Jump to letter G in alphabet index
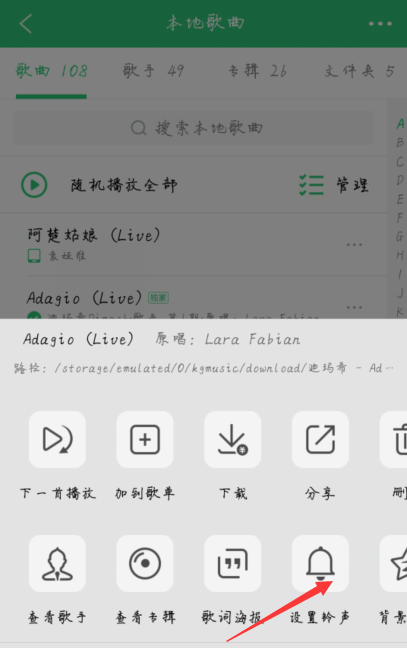The height and width of the screenshot is (648, 407). point(400,236)
